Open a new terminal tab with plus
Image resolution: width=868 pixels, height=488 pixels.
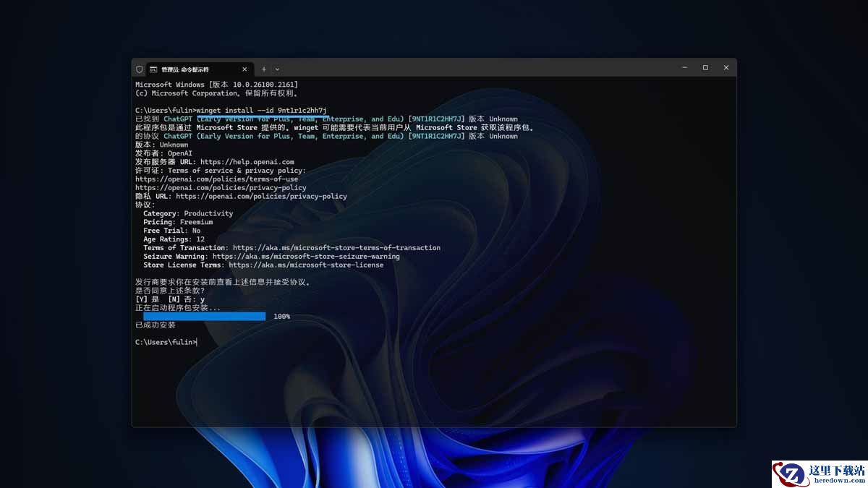tap(264, 69)
